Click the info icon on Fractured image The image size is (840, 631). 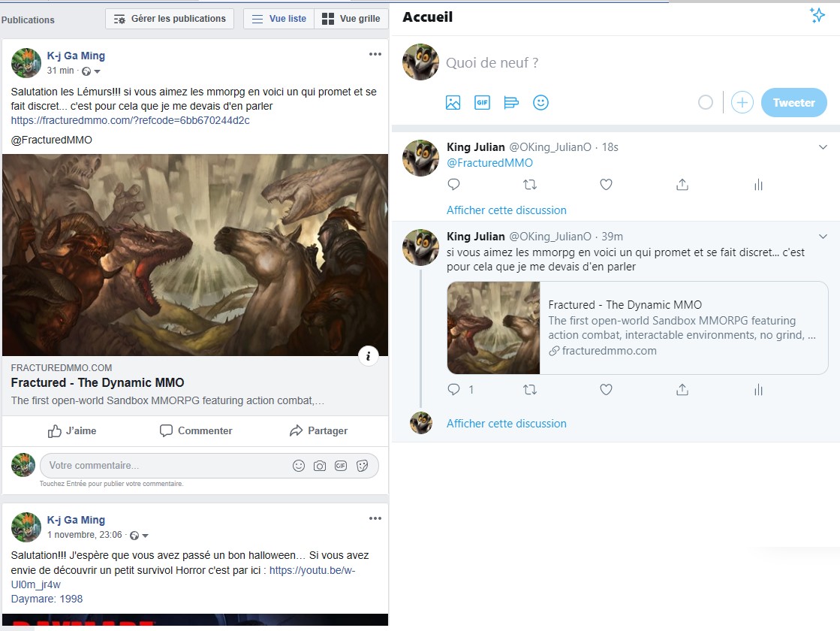point(368,357)
